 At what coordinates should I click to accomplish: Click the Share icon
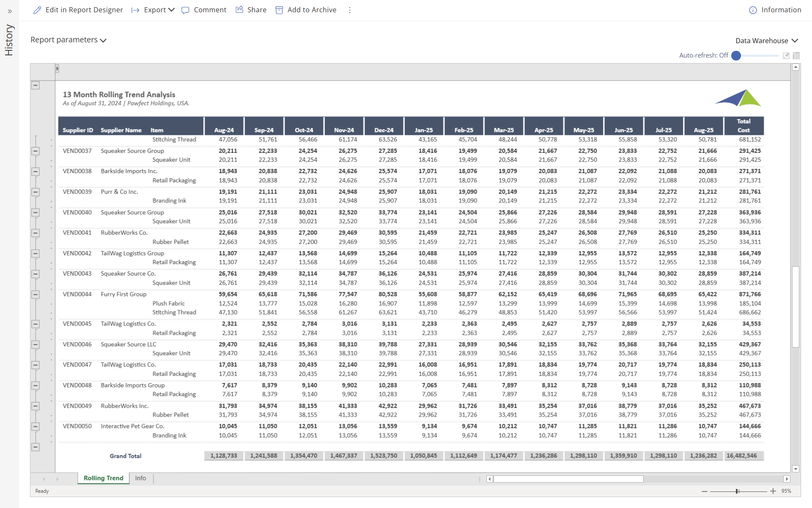point(239,10)
